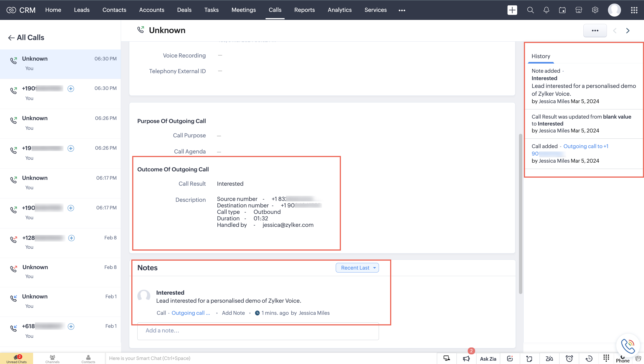
Task: Switch to the Reports tab
Action: pos(304,10)
